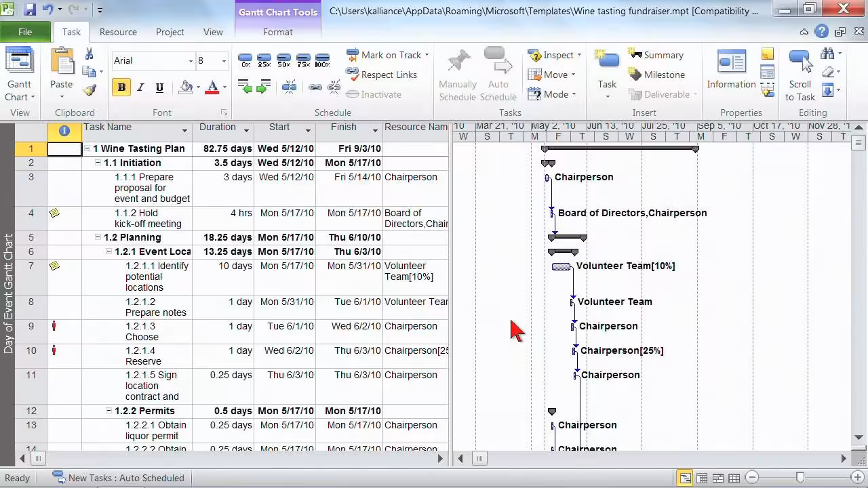This screenshot has height=488, width=868.
Task: Click the Inspect button
Action: (555, 55)
